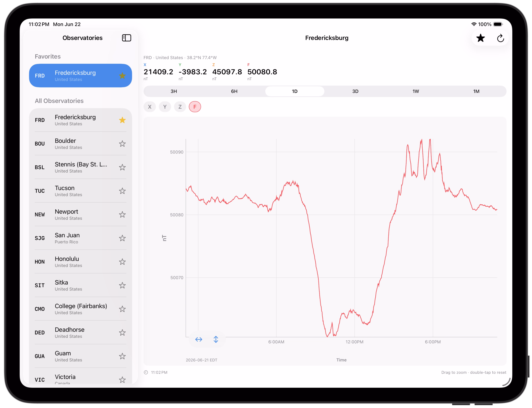Click the favorite star in header toolbar
The width and height of the screenshot is (532, 408).
pos(480,38)
